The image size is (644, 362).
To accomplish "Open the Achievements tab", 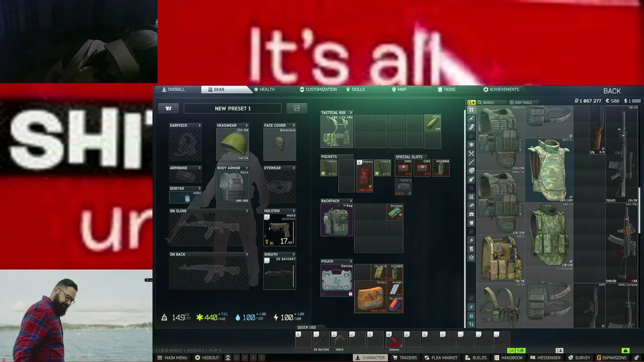I will pyautogui.click(x=501, y=89).
